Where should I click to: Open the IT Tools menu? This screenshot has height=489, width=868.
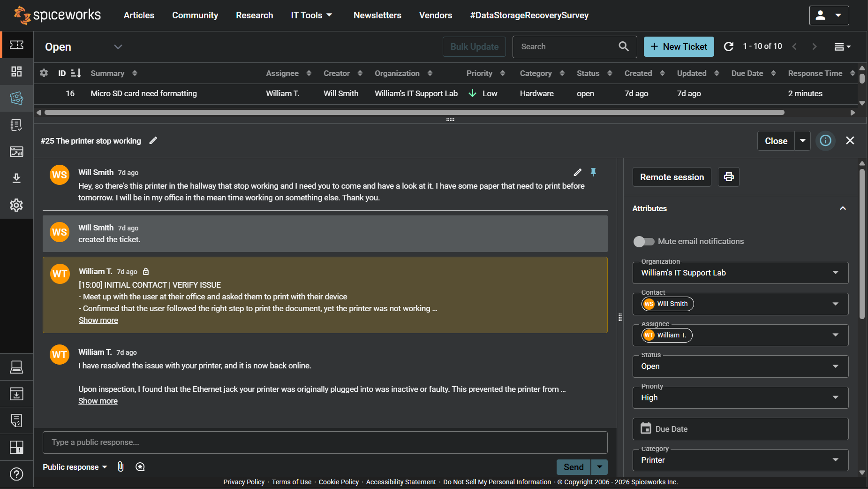(x=311, y=15)
